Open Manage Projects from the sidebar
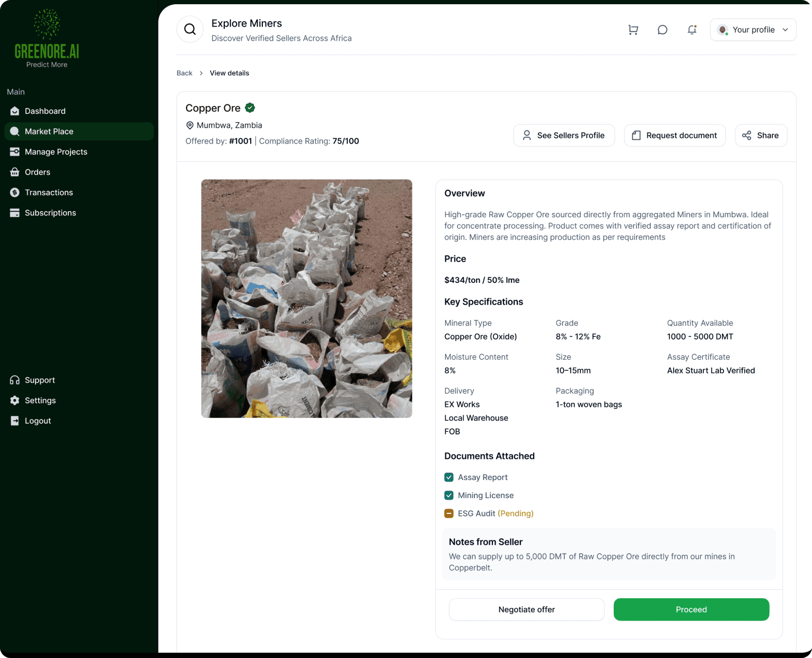 [56, 152]
